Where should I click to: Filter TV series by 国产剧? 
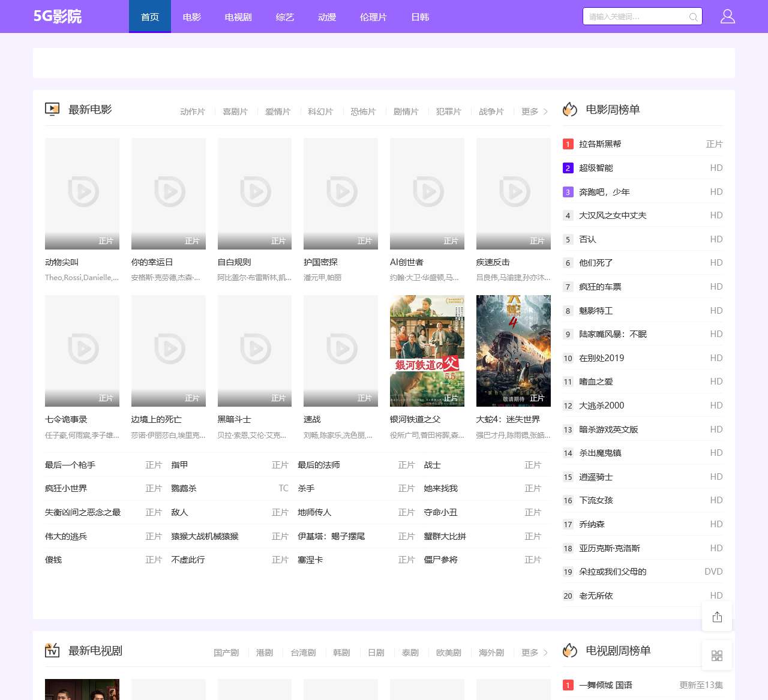[x=226, y=653]
